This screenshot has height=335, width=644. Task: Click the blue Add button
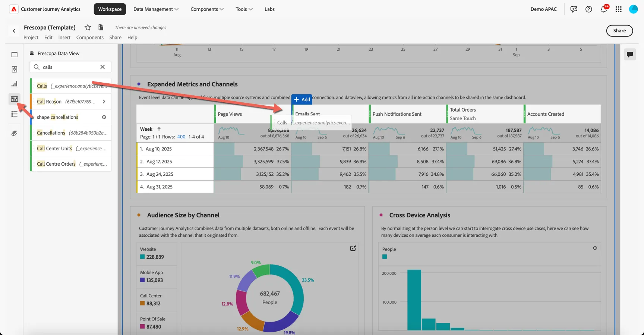[302, 99]
